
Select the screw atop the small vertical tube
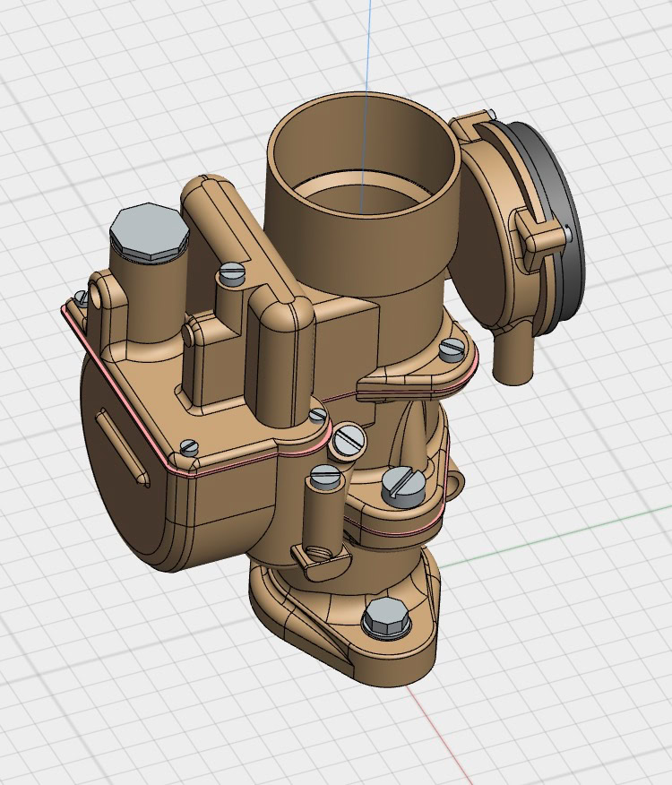(x=323, y=474)
